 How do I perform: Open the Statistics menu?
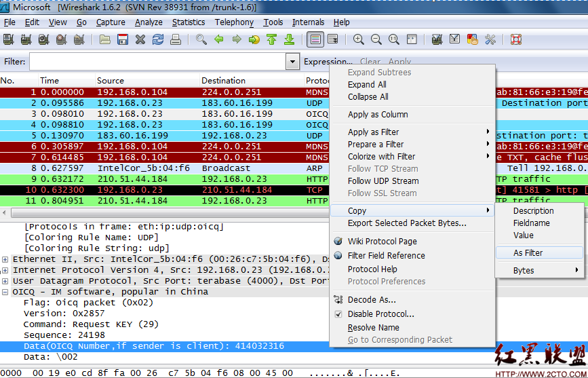[x=189, y=22]
